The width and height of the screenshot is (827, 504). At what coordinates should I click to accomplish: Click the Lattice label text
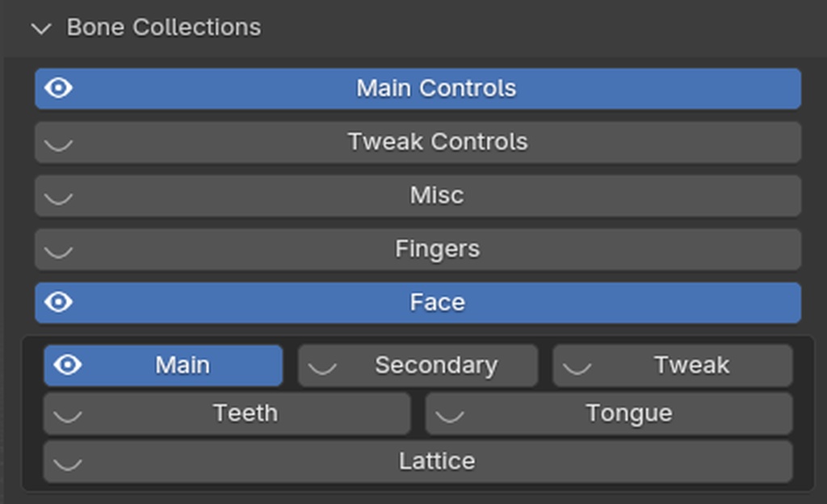[x=436, y=461]
